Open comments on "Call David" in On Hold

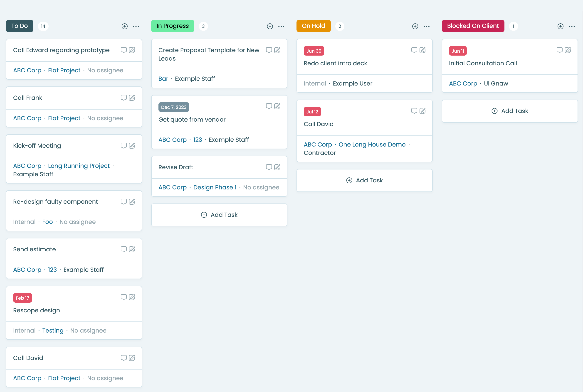414,111
